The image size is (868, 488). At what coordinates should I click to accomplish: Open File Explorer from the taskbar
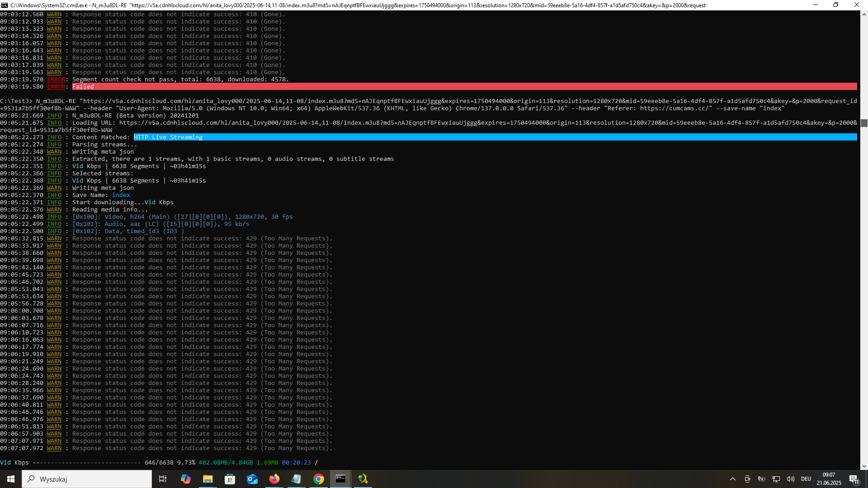coord(208,479)
